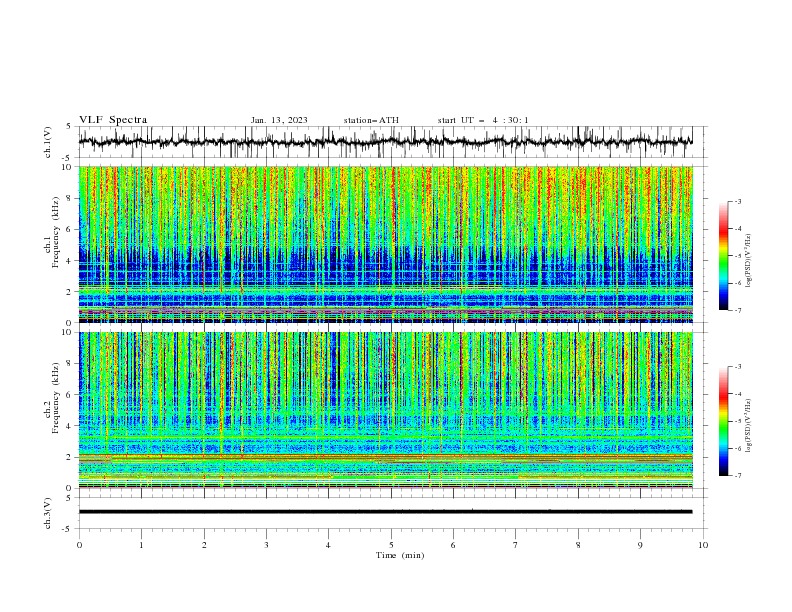Click the "-3" value on ch.1 color bar
The width and height of the screenshot is (792, 612).
(738, 201)
